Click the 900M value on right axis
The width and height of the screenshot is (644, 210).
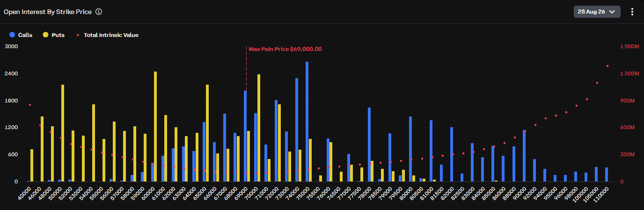(x=627, y=101)
